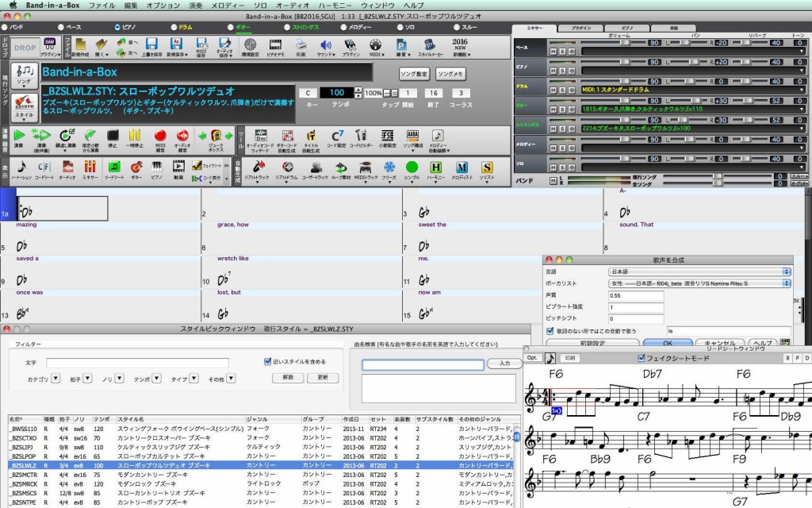Toggle the フェイクシートモード checkbox
This screenshot has height=508, width=812.
coord(642,358)
